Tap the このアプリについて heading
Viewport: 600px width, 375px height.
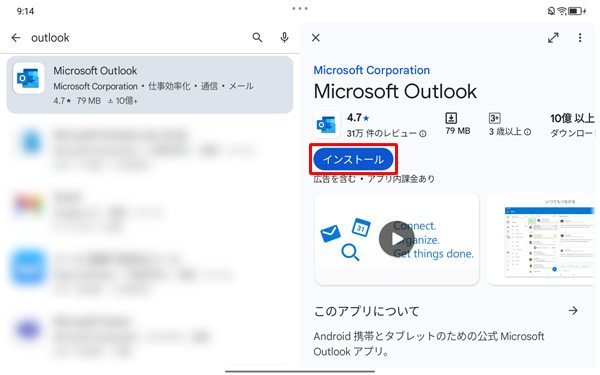[367, 311]
